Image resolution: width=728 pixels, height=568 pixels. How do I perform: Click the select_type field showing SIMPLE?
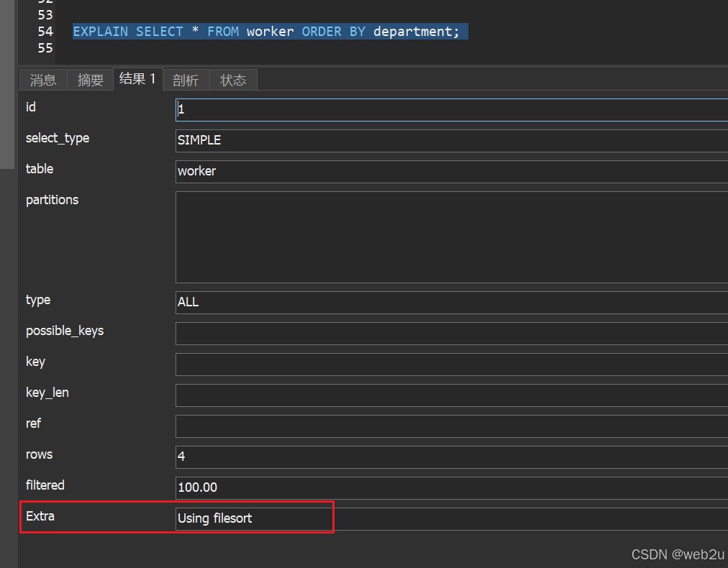click(451, 140)
